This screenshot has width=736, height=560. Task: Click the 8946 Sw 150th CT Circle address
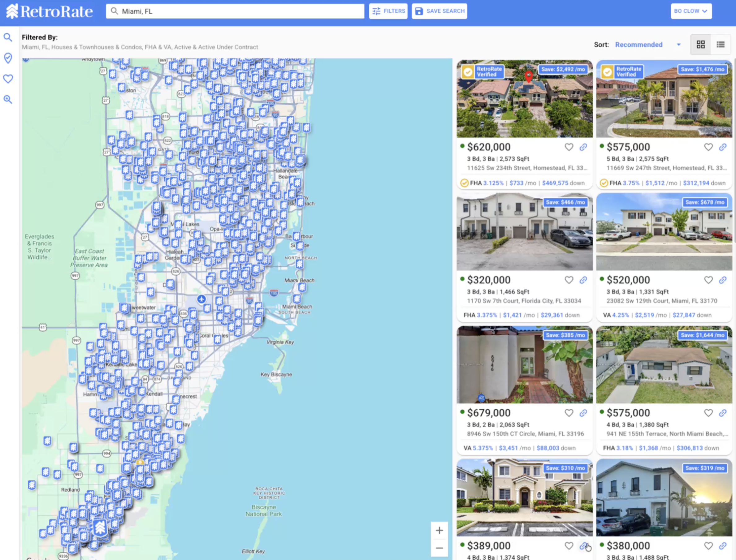point(525,434)
